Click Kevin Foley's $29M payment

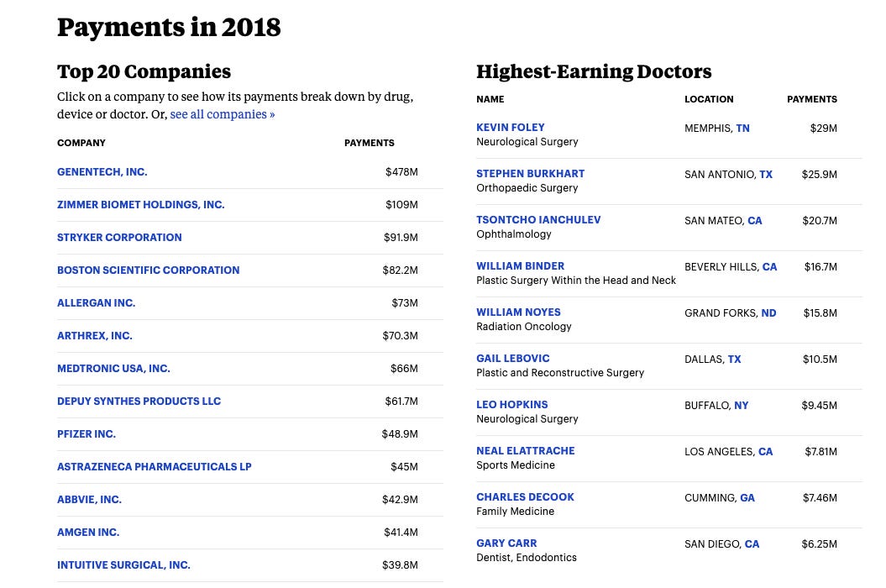click(x=823, y=129)
